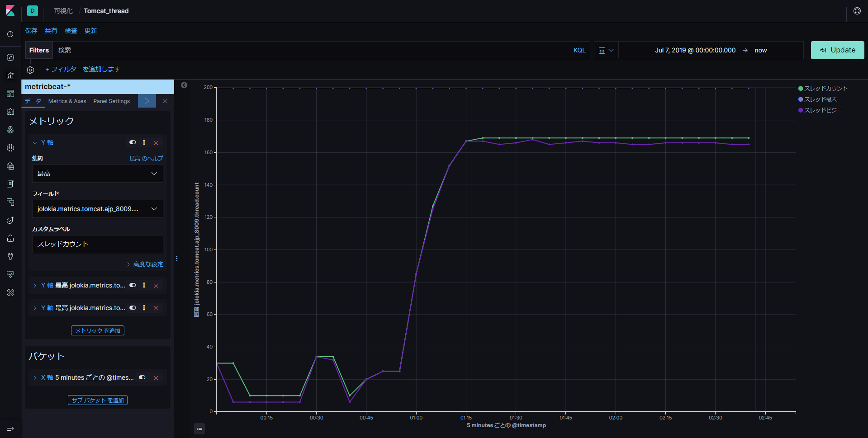Discard changes with the X beside the play button
This screenshot has height=438, width=868.
(165, 101)
